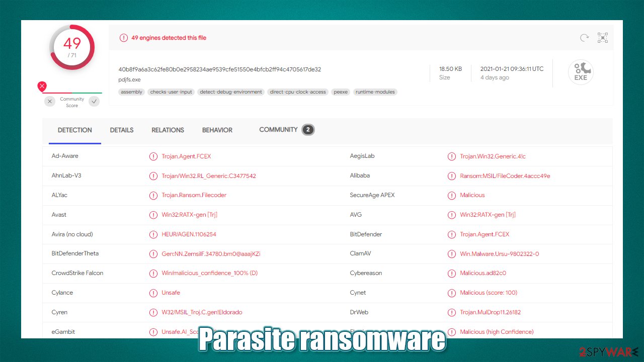Click the warning icon for Ad-Aware detection
Image resolution: width=644 pixels, height=362 pixels.
[153, 156]
